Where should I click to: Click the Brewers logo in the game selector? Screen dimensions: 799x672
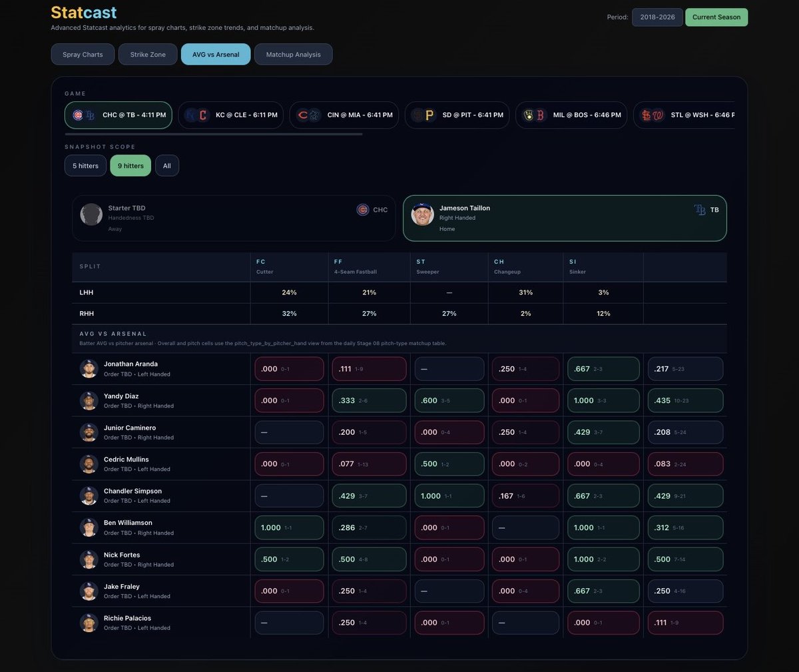pyautogui.click(x=529, y=115)
